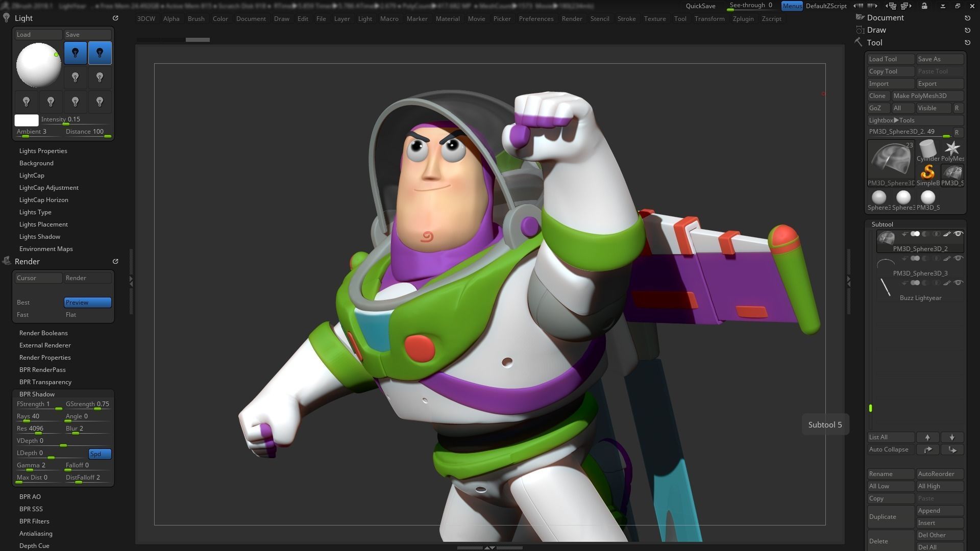Click the Tool palette reset icon

[967, 43]
